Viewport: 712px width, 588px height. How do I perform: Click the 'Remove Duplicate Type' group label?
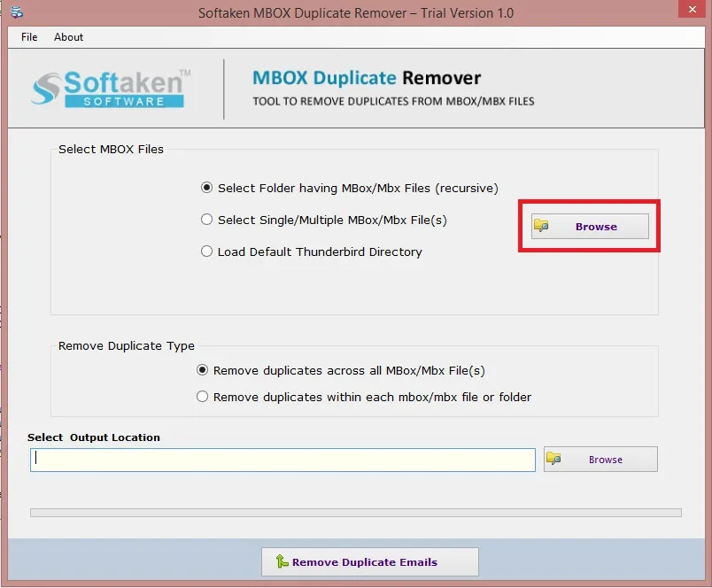[127, 345]
